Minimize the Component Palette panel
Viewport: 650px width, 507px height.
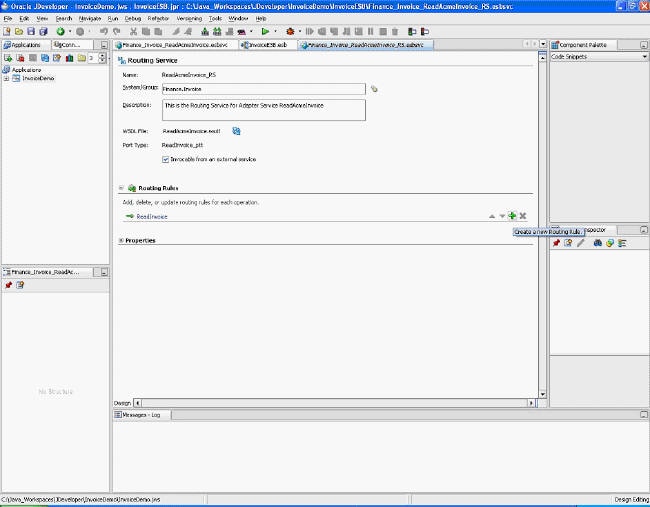point(643,45)
